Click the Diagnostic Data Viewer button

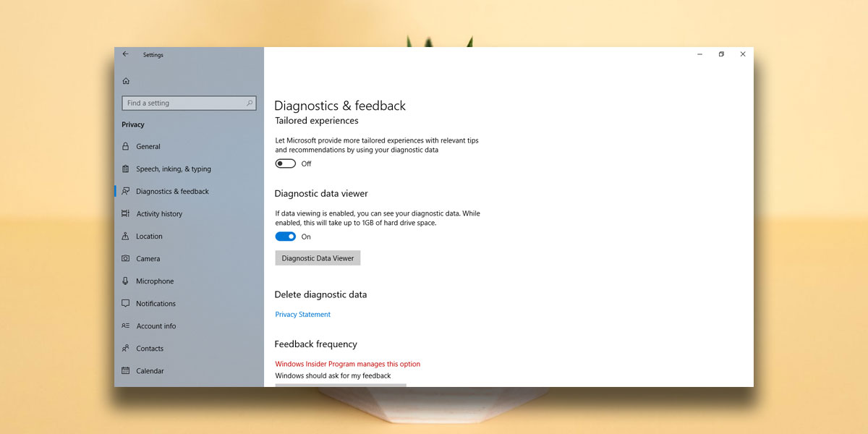318,258
